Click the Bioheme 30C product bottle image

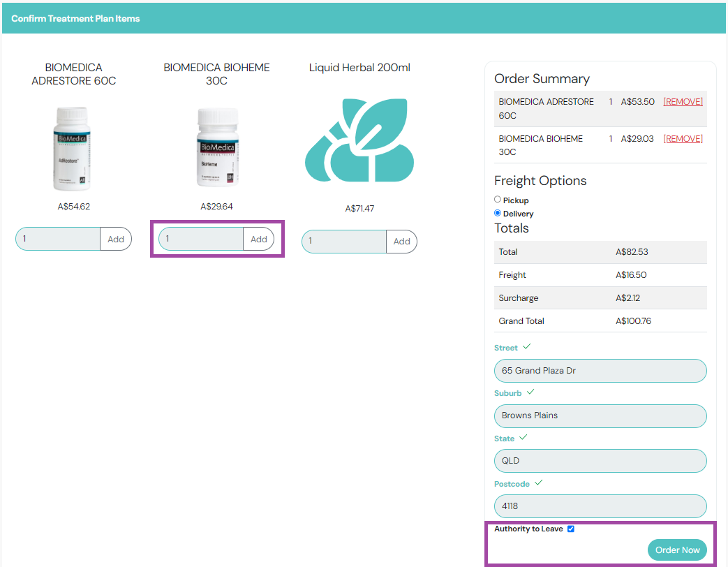pyautogui.click(x=218, y=147)
